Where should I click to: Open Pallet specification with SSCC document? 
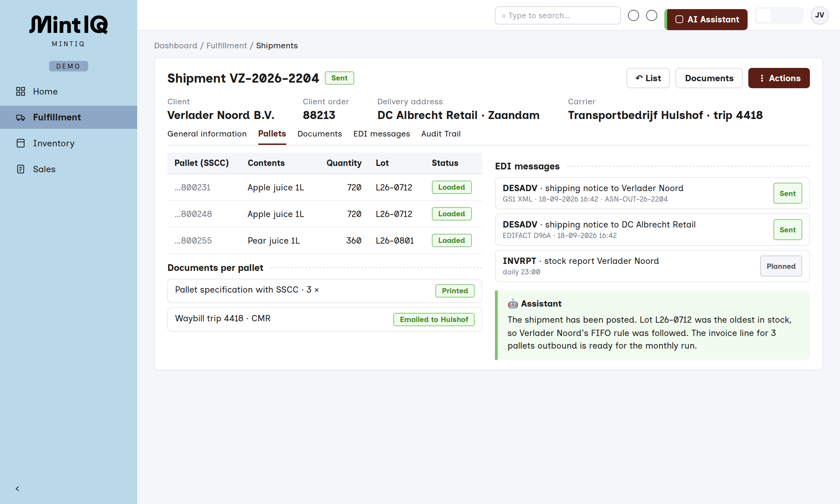click(325, 291)
